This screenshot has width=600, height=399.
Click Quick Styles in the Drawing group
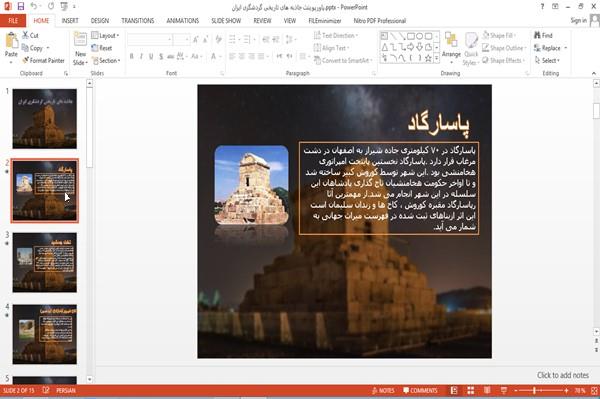click(x=471, y=49)
